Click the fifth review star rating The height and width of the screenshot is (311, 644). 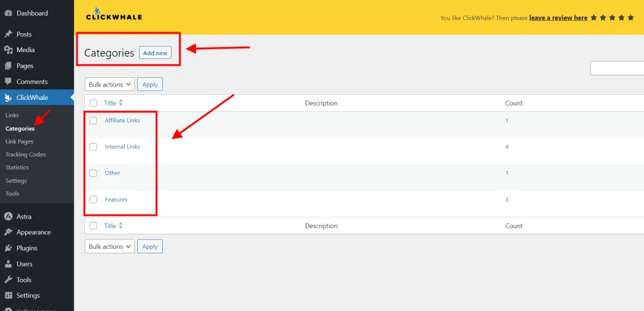coord(630,18)
